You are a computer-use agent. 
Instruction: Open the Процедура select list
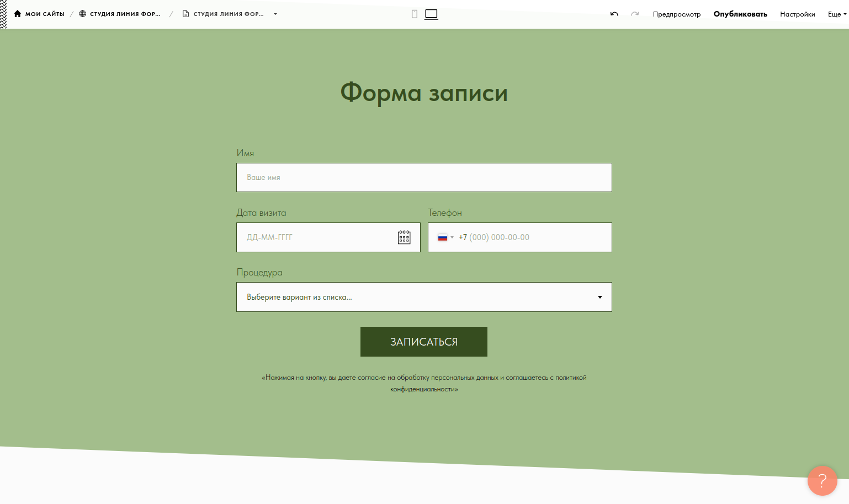click(424, 297)
